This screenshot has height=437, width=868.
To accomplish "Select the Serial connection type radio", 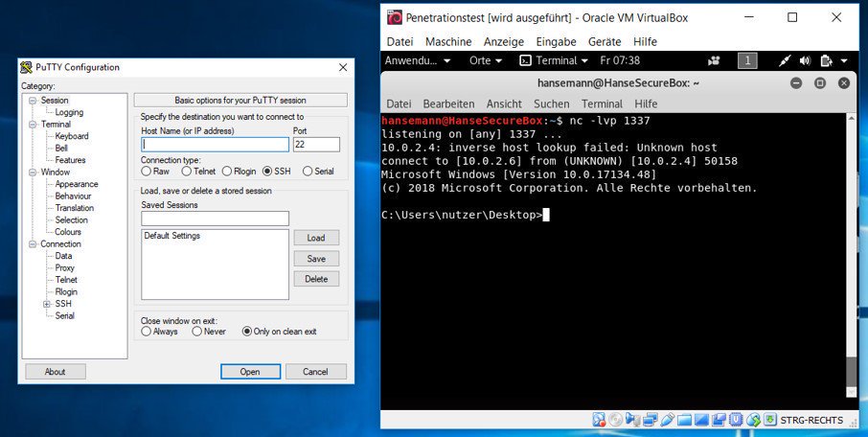I will 308,172.
